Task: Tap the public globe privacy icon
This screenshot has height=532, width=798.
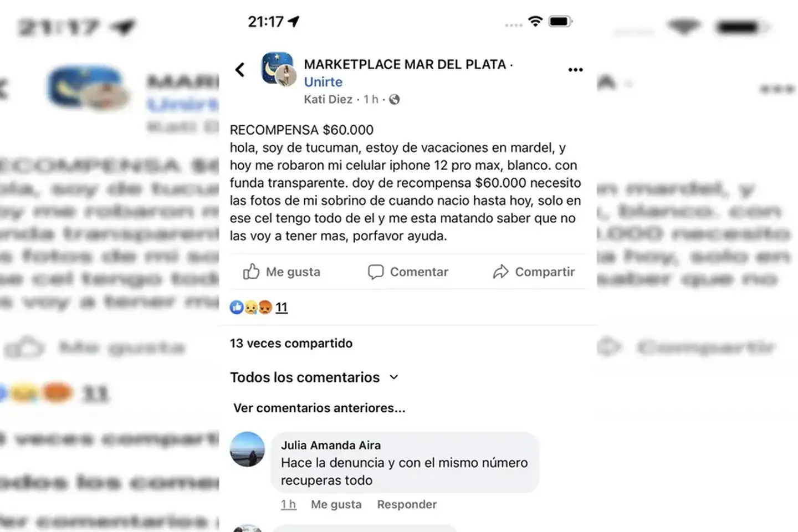Action: point(395,100)
